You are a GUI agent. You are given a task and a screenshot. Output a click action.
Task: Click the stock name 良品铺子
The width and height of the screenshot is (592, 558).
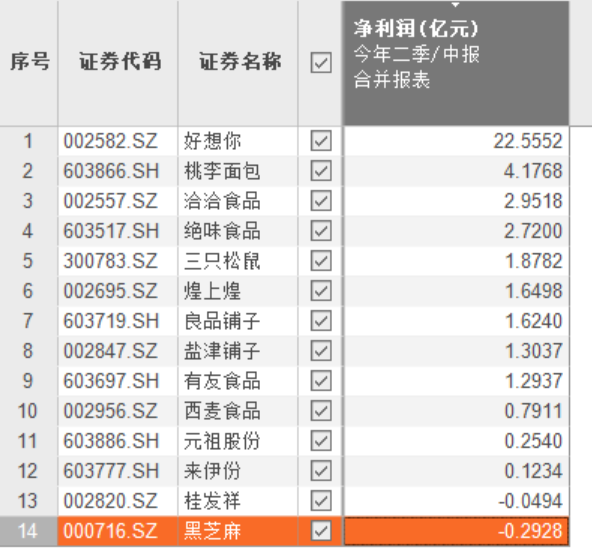point(222,321)
